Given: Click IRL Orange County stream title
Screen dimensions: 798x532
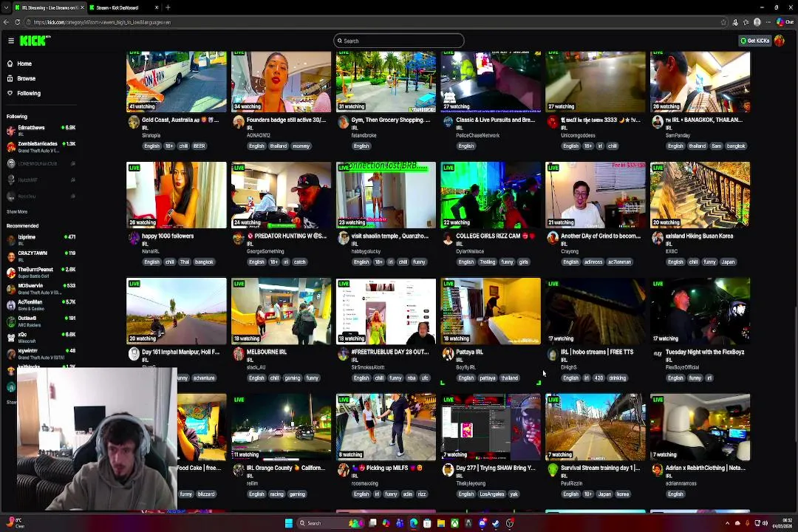Looking at the screenshot, I should 285,468.
